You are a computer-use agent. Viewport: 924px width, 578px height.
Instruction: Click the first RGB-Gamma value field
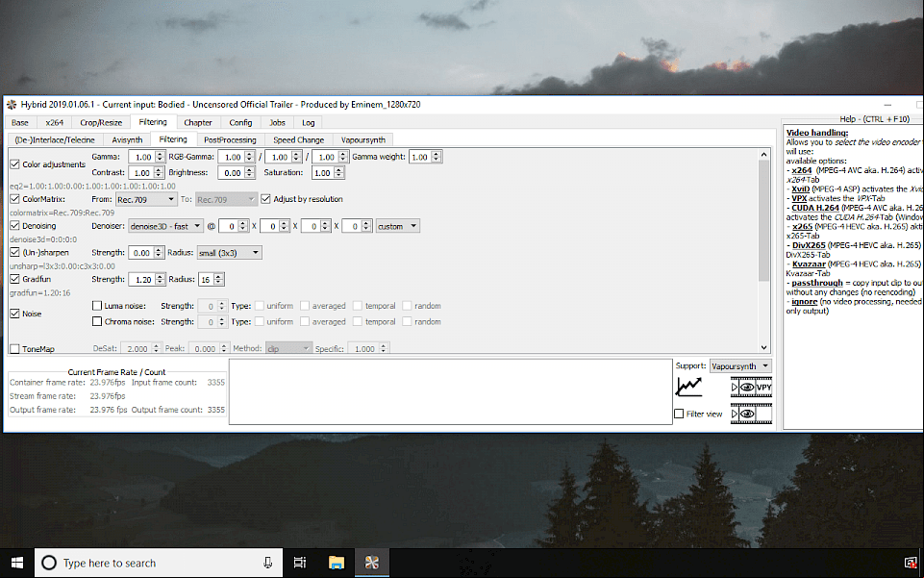coord(231,158)
